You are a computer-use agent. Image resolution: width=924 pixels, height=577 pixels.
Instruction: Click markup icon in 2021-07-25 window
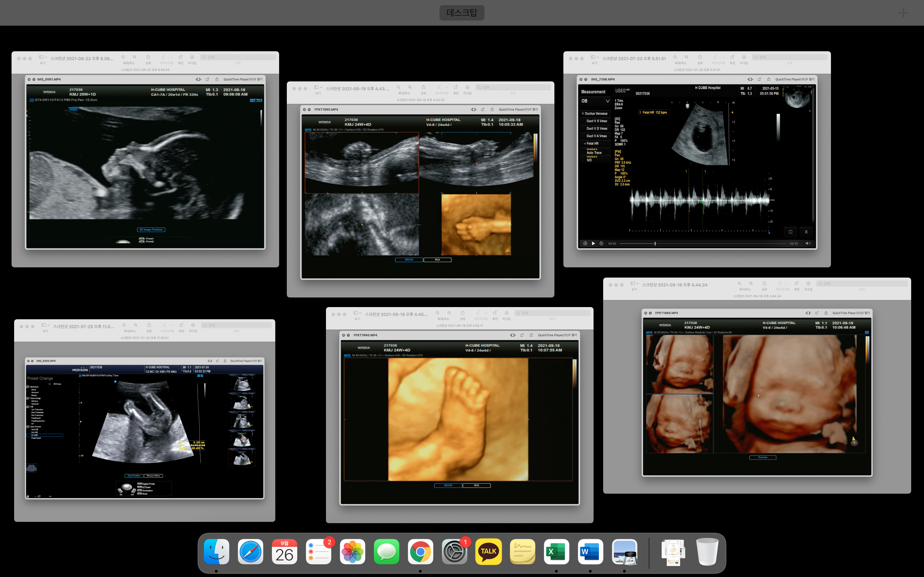click(193, 325)
